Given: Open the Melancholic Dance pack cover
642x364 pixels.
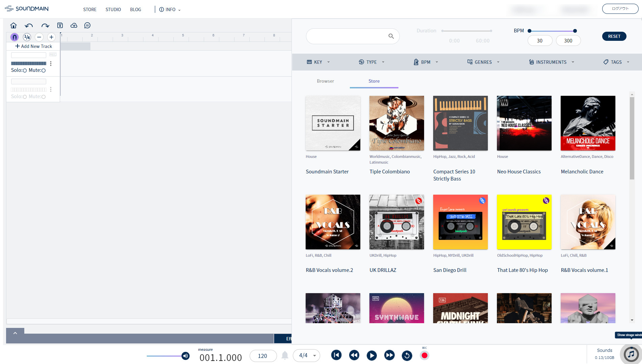Looking at the screenshot, I should pyautogui.click(x=588, y=123).
